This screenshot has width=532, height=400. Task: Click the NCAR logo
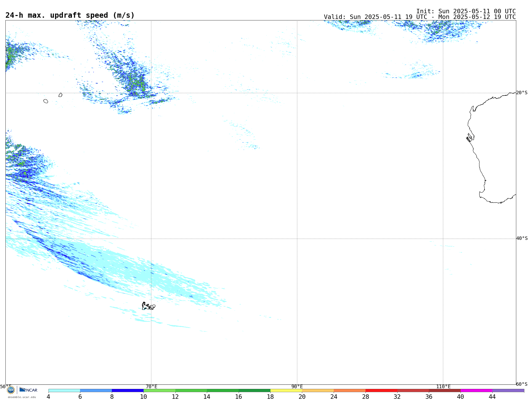pos(28,390)
